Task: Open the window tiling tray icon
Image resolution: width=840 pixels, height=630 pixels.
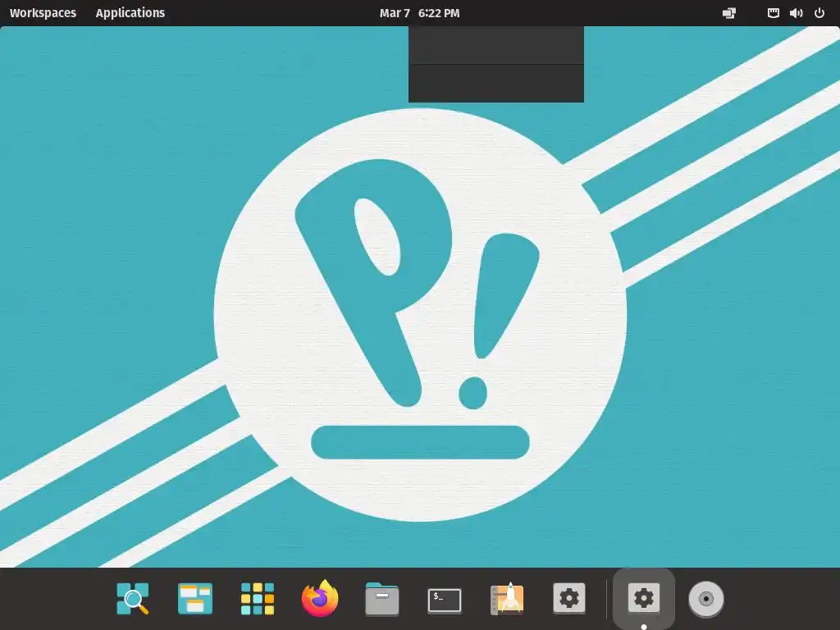Action: pos(729,13)
